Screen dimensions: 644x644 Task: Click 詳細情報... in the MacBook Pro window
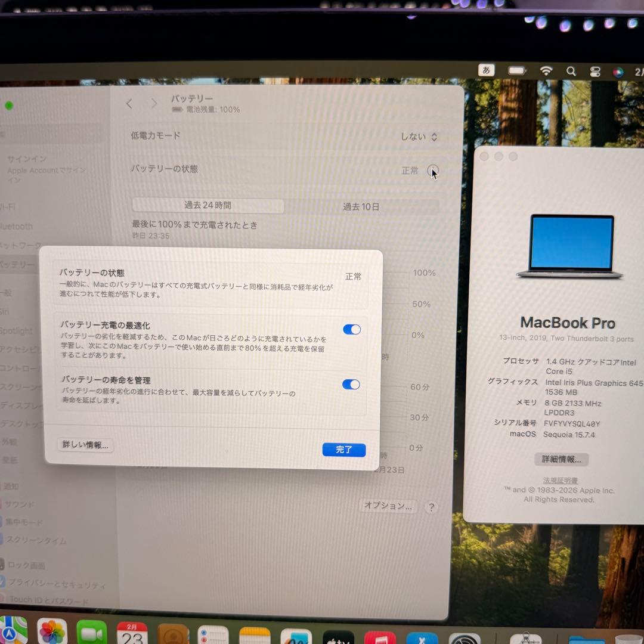tap(562, 459)
